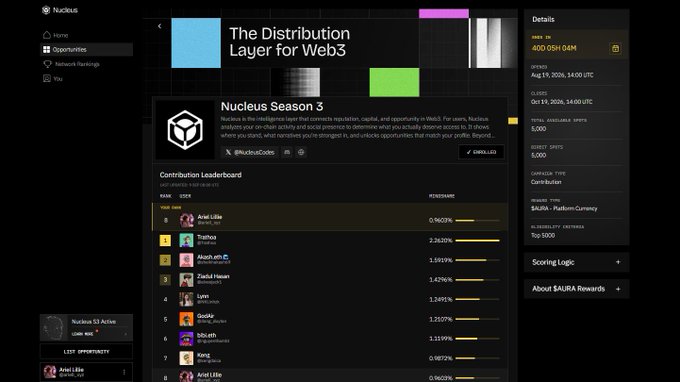Click the Mindshare column header

(441, 196)
